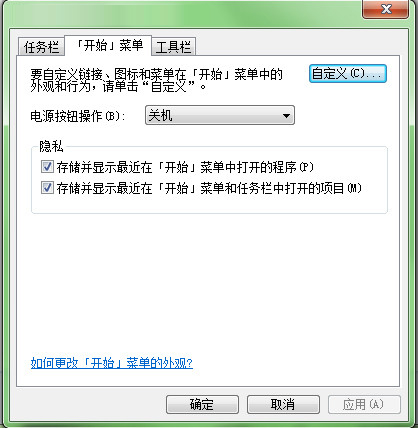
Task: Close the dialog with the red X
Action: click(386, 8)
